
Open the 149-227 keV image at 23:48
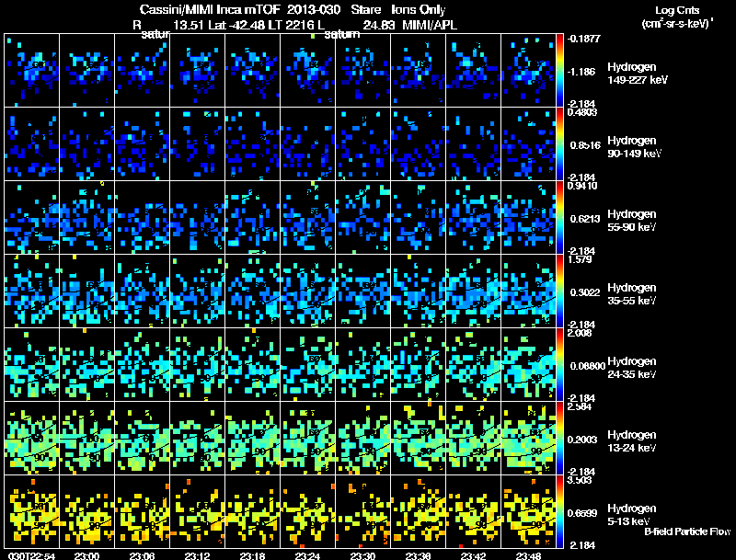pyautogui.click(x=528, y=71)
